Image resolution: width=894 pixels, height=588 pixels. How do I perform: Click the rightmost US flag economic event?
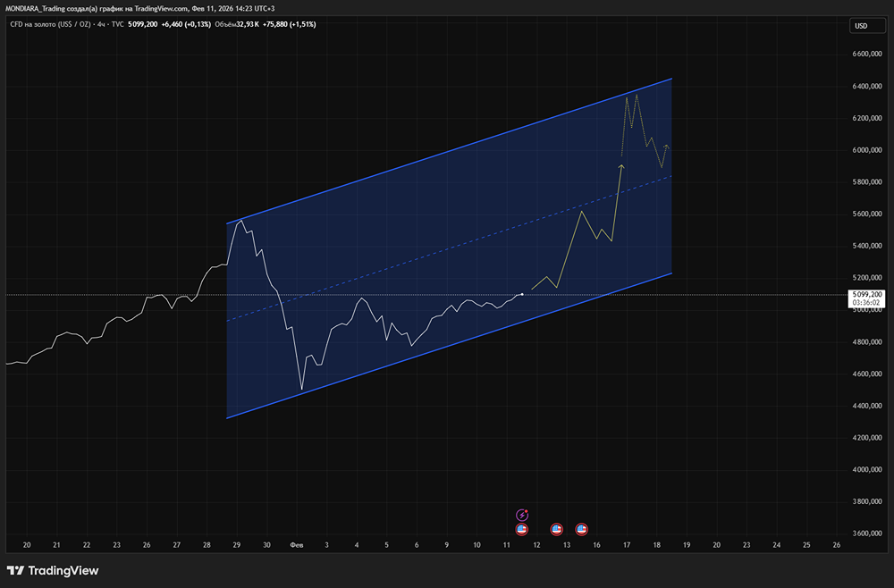[582, 529]
